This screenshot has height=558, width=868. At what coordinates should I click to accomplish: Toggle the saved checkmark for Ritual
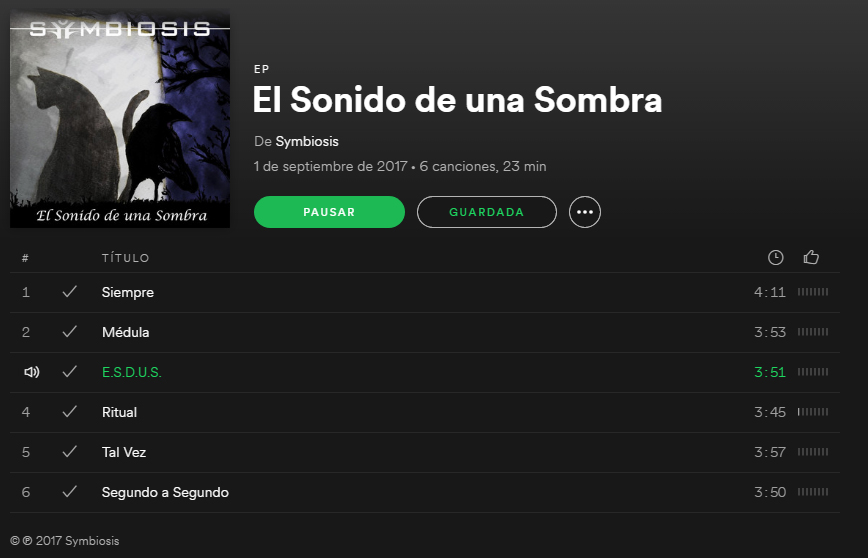pos(69,411)
